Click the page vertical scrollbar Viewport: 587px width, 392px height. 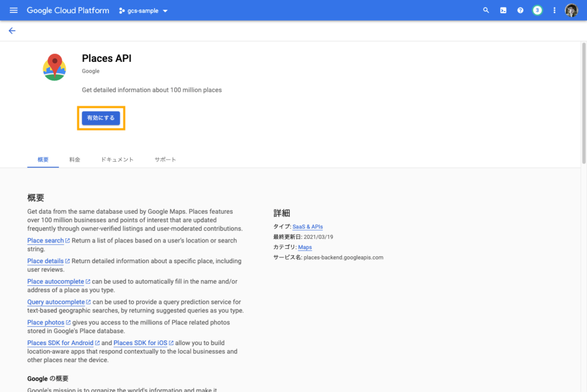point(584,103)
